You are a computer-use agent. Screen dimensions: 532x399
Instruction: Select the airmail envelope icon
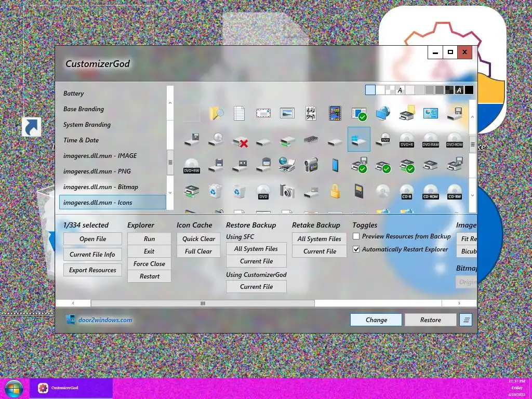pyautogui.click(x=263, y=113)
